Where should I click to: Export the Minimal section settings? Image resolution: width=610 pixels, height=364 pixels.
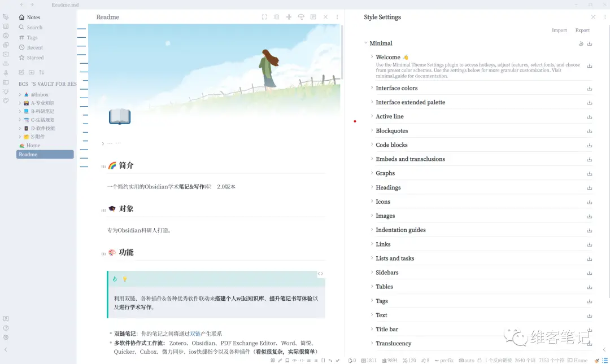pyautogui.click(x=590, y=43)
